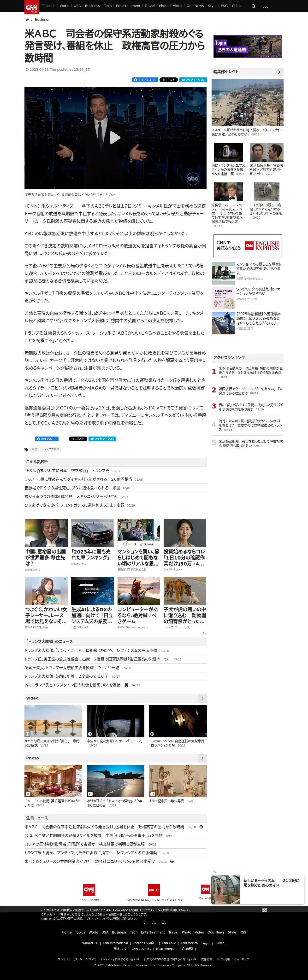The height and width of the screenshot is (980, 308).
Task: Bookmark article on Hatena near headline
Action: (193, 80)
